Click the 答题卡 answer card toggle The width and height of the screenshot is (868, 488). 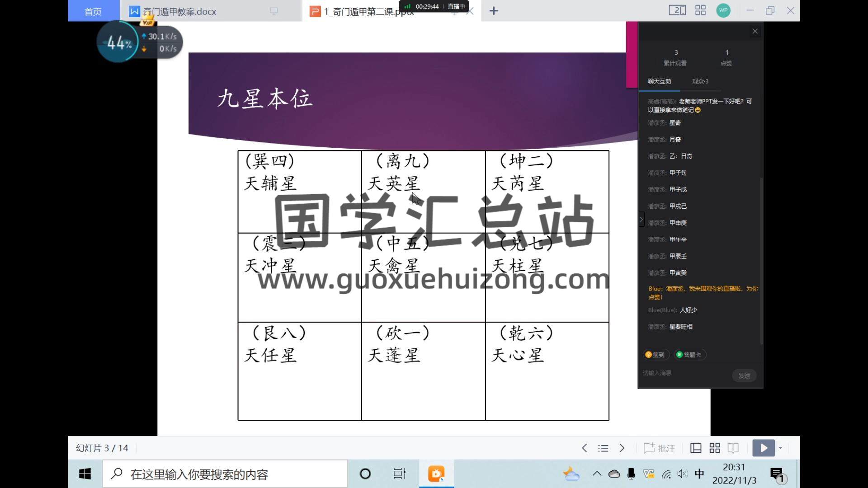(689, 355)
